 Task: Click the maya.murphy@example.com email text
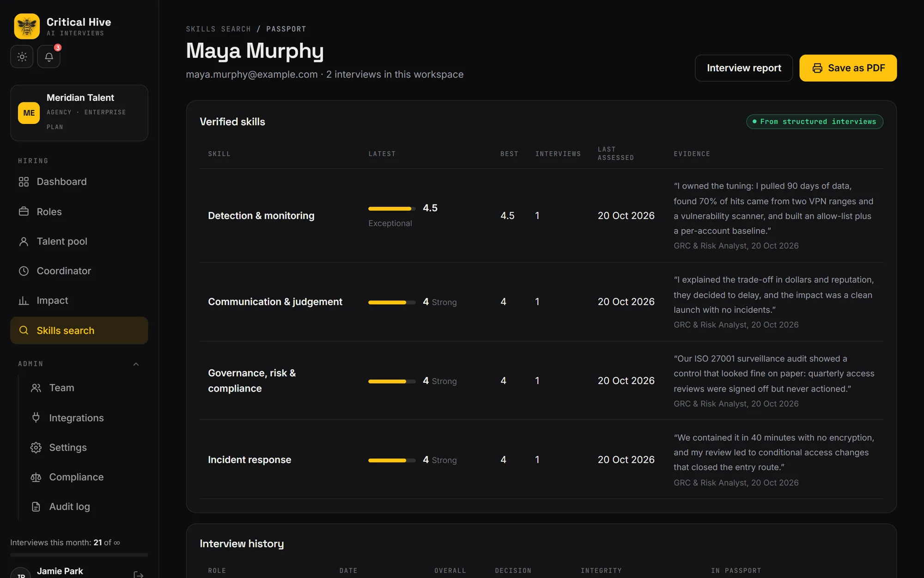tap(252, 74)
